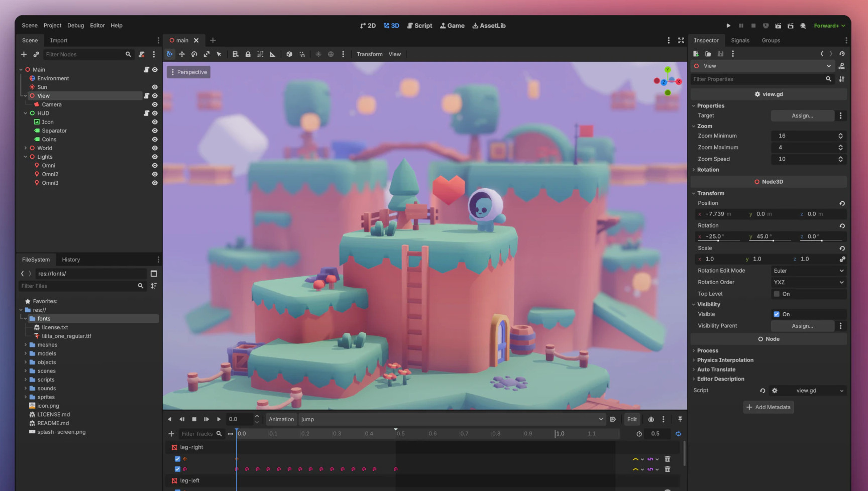868x491 pixels.
Task: Enable the Top Level checkbox
Action: [777, 294]
